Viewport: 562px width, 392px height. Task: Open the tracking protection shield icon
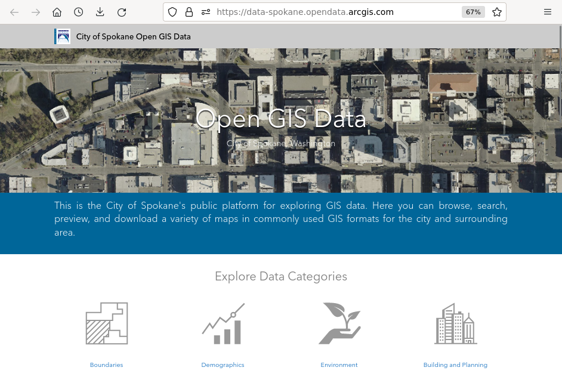coord(172,12)
